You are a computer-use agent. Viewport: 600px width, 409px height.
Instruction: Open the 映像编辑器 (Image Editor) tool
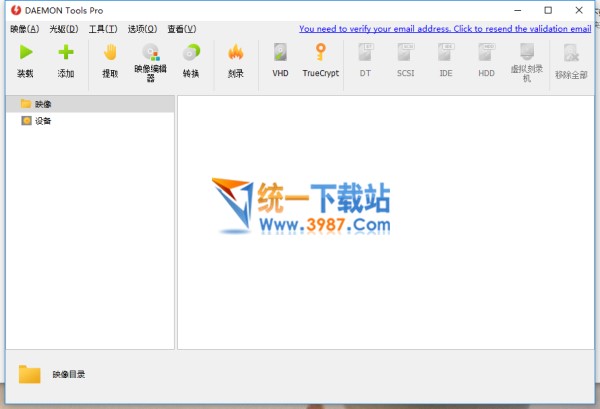point(151,53)
